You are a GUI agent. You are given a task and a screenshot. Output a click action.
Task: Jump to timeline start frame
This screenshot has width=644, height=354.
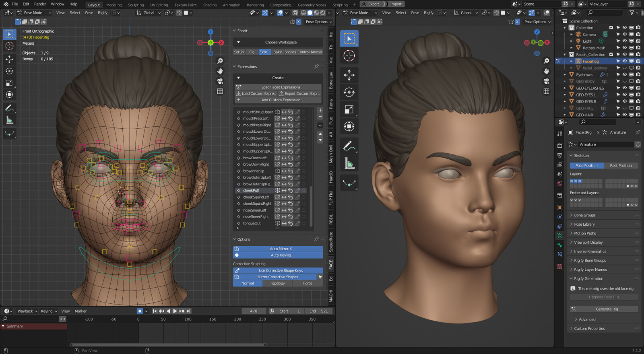[x=155, y=311]
